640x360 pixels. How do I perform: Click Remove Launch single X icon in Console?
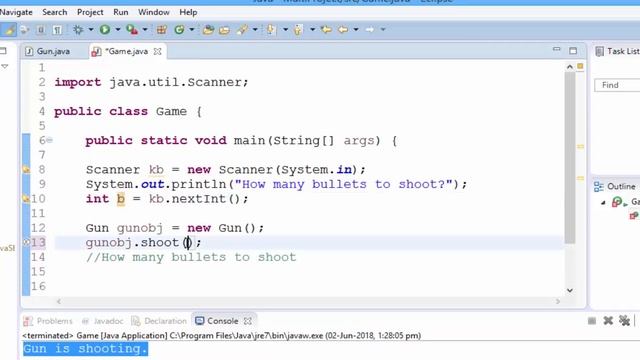tap(608, 321)
